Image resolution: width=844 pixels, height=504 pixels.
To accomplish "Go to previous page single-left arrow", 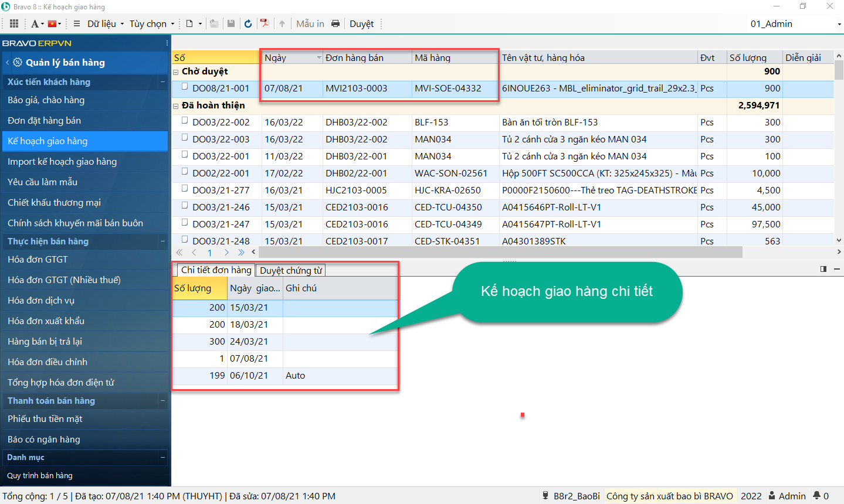I will tap(194, 253).
